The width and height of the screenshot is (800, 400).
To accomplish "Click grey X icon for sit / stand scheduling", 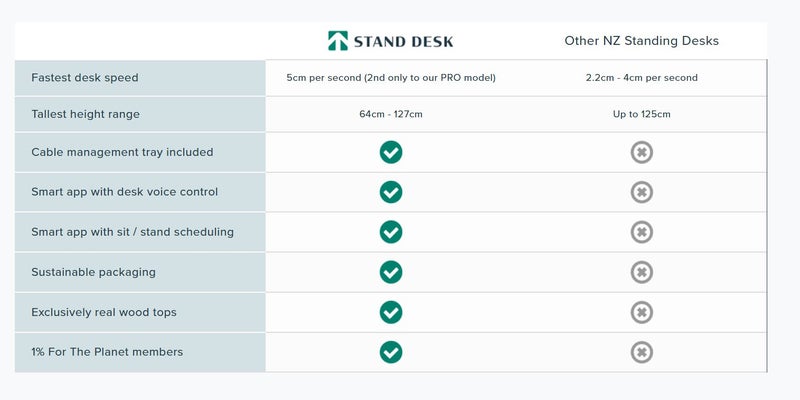I will tap(642, 232).
